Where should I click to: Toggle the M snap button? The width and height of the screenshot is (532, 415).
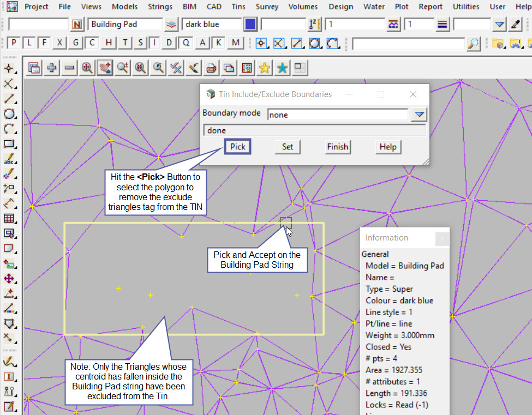click(x=235, y=43)
